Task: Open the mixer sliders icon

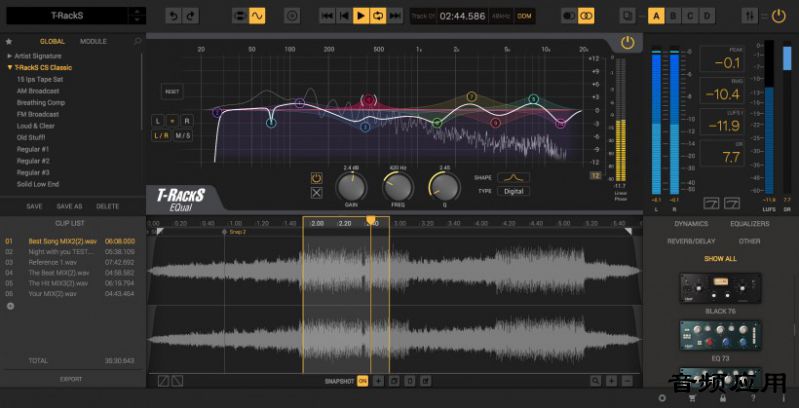Action: (x=749, y=16)
